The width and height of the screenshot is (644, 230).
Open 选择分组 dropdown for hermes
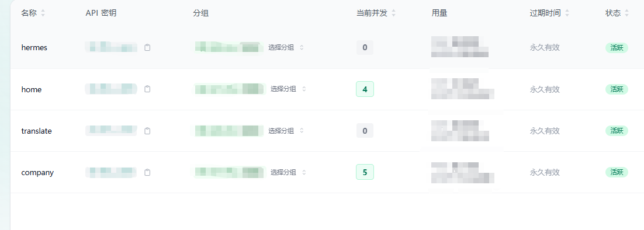coord(286,47)
